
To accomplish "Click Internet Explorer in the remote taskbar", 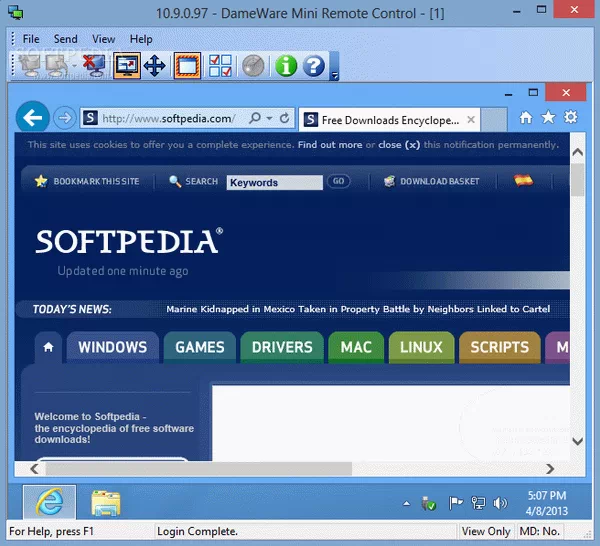I will [x=49, y=502].
